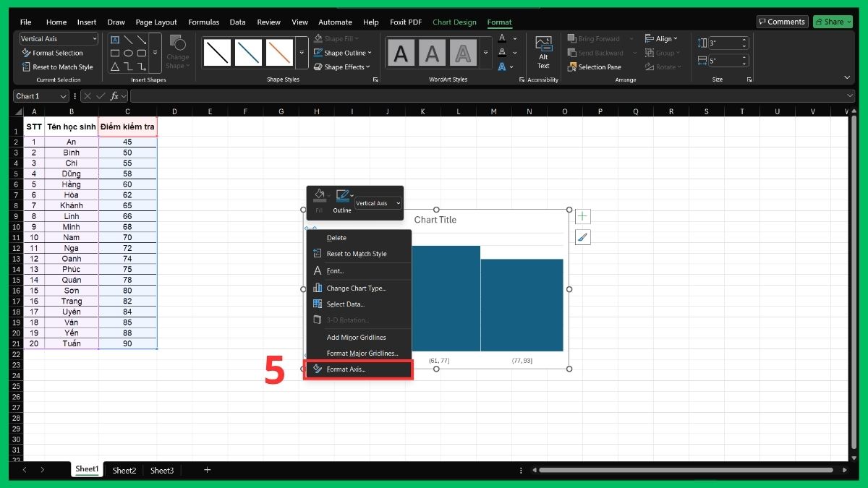Click the Share button
The width and height of the screenshot is (868, 488).
[832, 22]
